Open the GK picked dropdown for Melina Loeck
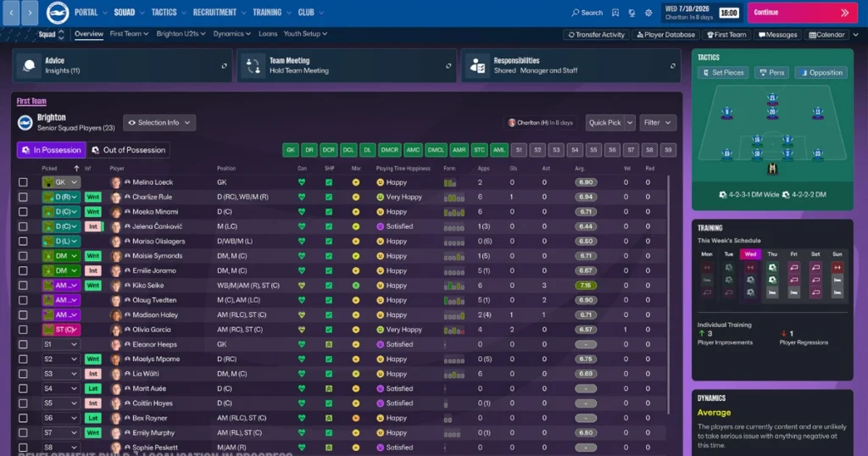Image resolution: width=868 pixels, height=456 pixels. click(61, 182)
